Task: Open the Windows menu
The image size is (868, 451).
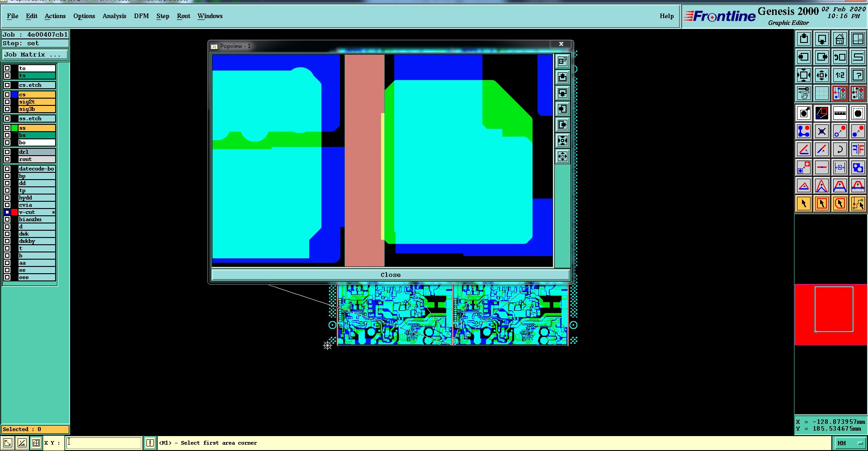Action: tap(210, 16)
